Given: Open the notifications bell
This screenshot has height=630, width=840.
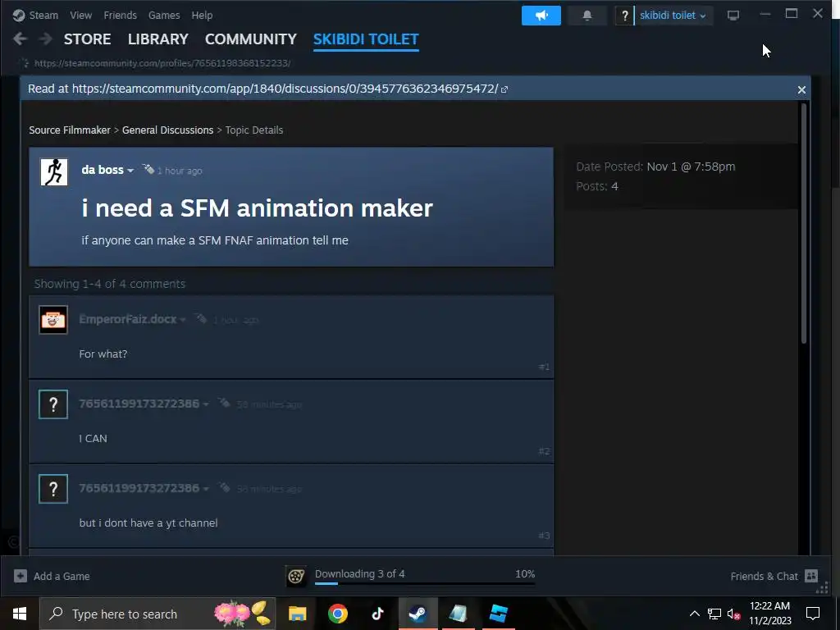Looking at the screenshot, I should (587, 16).
